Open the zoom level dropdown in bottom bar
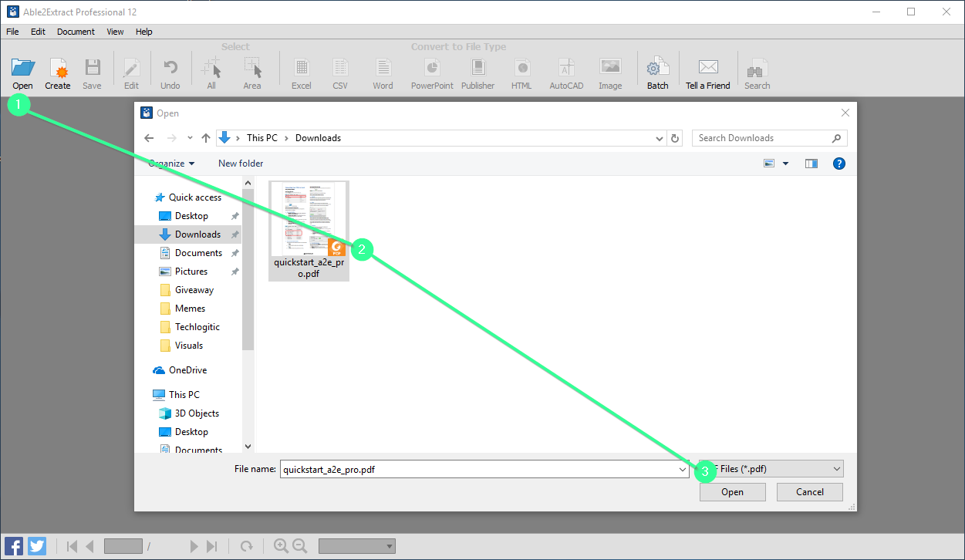The height and width of the screenshot is (560, 965). click(357, 546)
